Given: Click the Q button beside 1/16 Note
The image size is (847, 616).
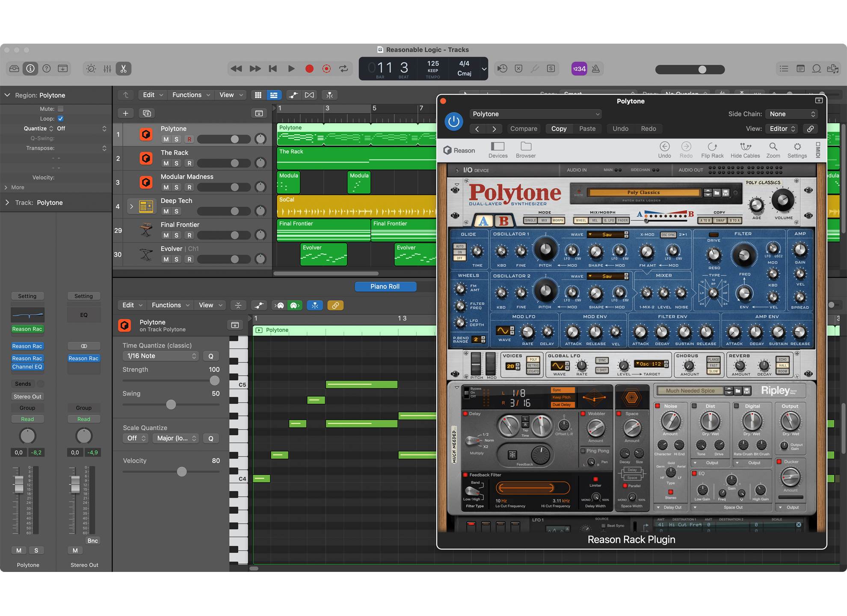Looking at the screenshot, I should (x=210, y=356).
